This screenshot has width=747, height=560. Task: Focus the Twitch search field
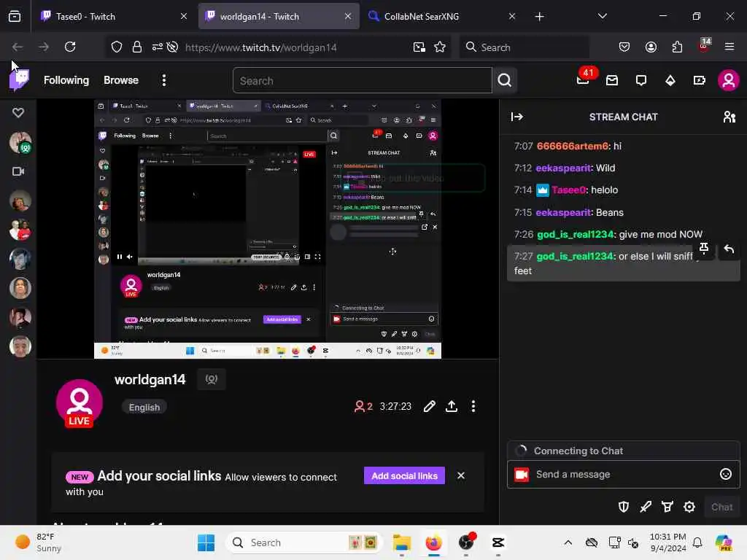pos(362,80)
